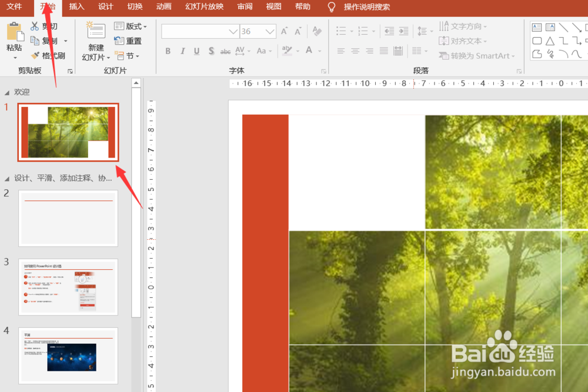588x392 pixels.
Task: Reset the slide with 重置
Action: [x=128, y=41]
